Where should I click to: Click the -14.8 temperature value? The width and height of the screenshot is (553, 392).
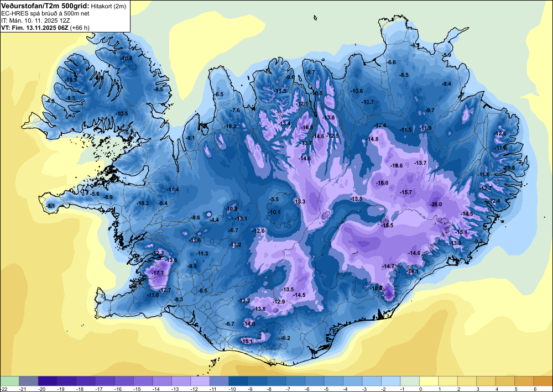(372, 139)
